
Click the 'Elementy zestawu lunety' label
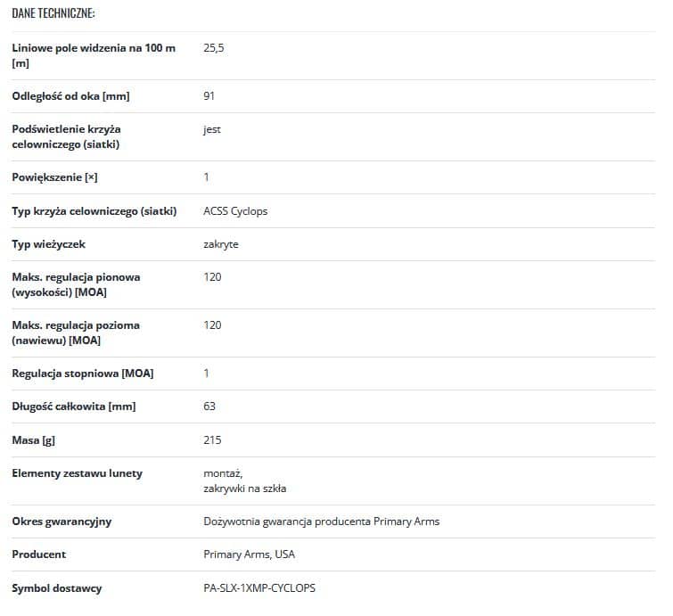pyautogui.click(x=77, y=473)
